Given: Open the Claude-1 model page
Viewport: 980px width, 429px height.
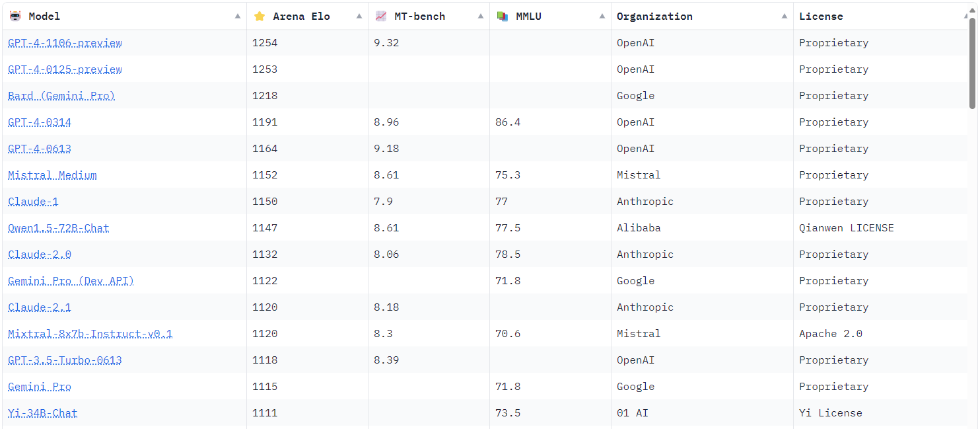Looking at the screenshot, I should (33, 202).
